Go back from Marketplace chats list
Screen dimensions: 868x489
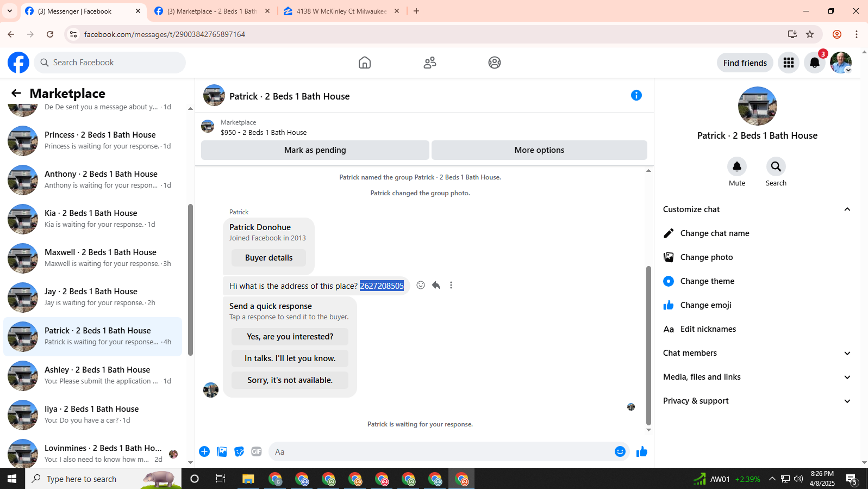(x=16, y=94)
